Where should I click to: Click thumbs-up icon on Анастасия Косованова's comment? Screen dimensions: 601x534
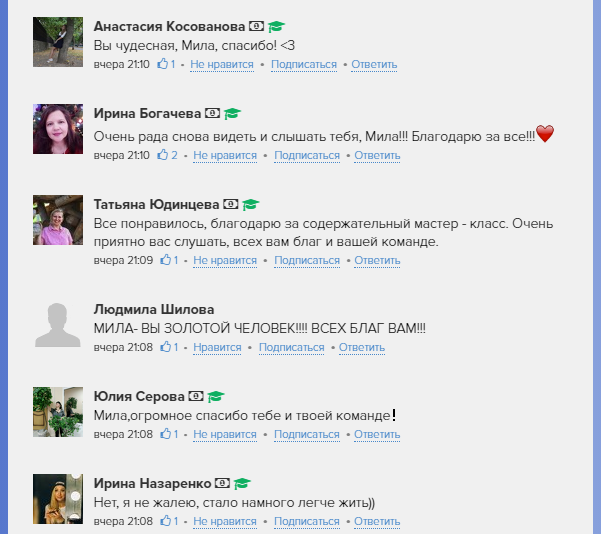click(x=163, y=64)
